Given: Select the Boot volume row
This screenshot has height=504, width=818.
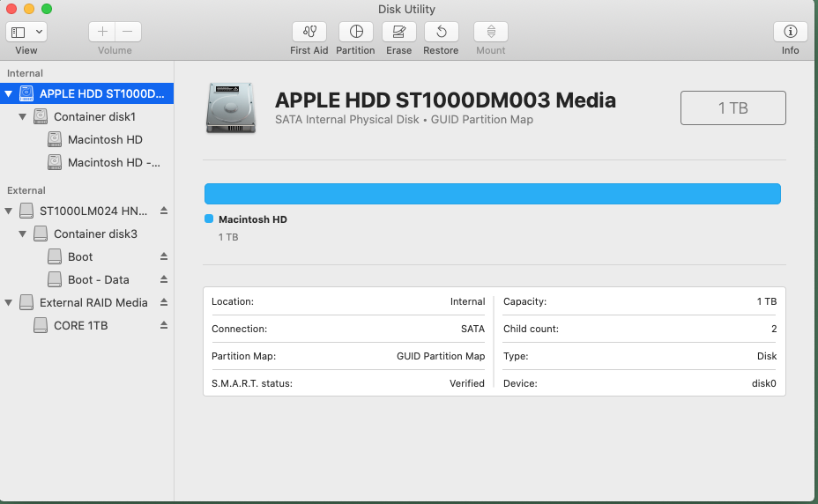Looking at the screenshot, I should (x=86, y=256).
